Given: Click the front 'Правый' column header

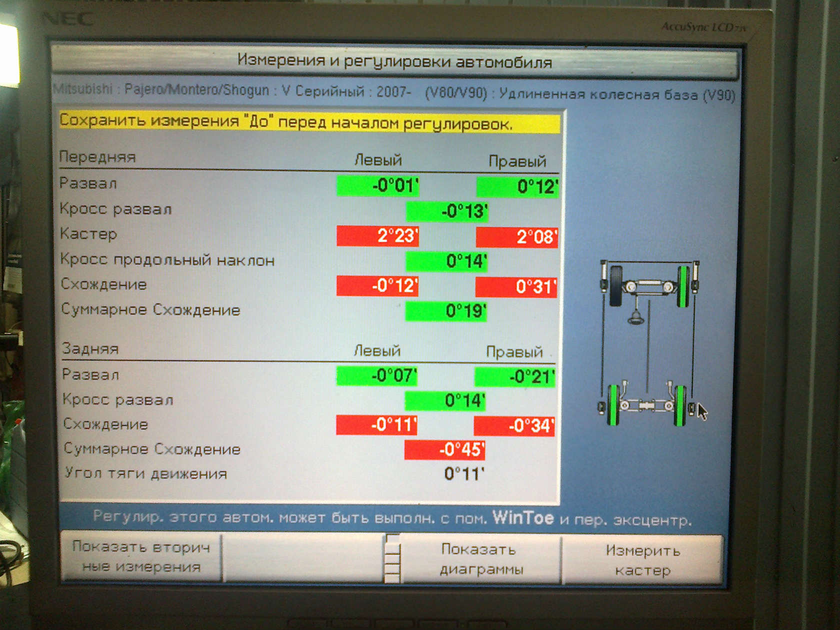Looking at the screenshot, I should pos(517,161).
